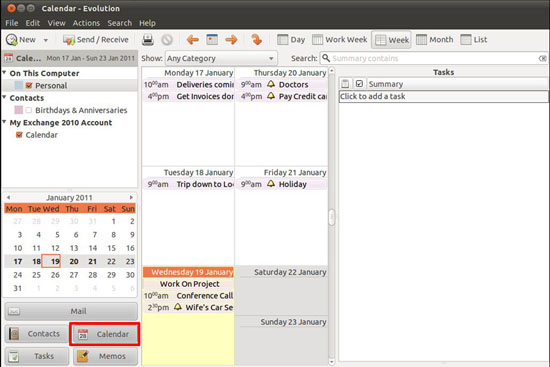Viewport: 550px width, 367px height.
Task: Click bell icon on Pay Credit card
Action: [271, 96]
